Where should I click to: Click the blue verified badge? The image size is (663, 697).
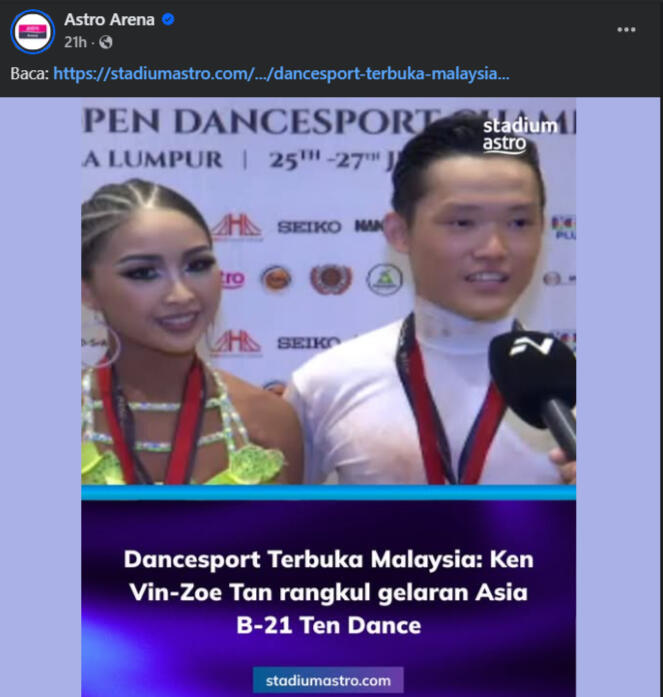point(168,20)
